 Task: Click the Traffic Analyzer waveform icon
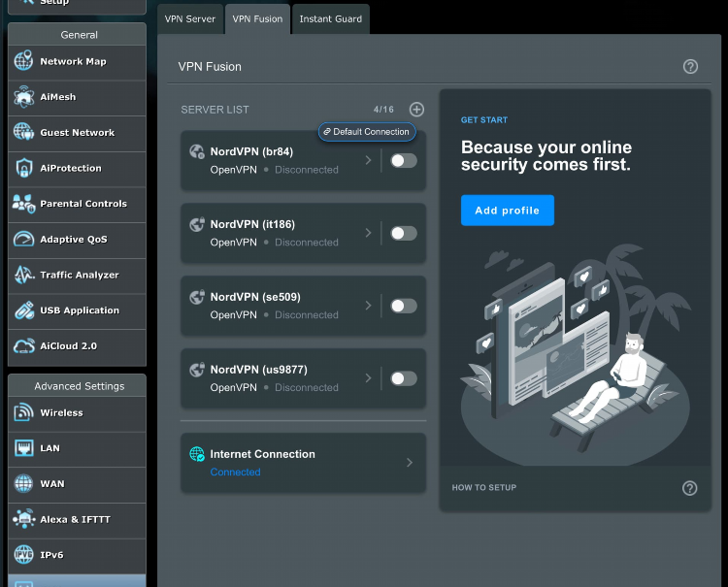(x=23, y=275)
